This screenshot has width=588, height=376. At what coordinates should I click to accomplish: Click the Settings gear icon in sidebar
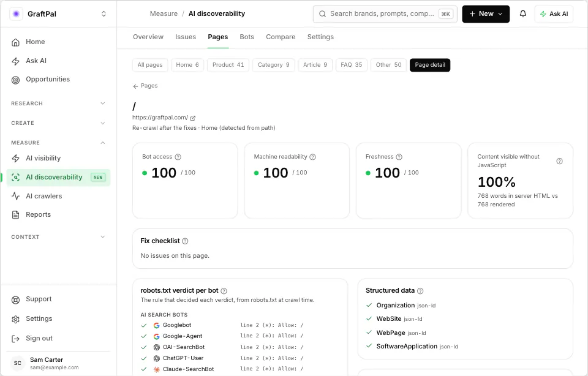pos(15,320)
